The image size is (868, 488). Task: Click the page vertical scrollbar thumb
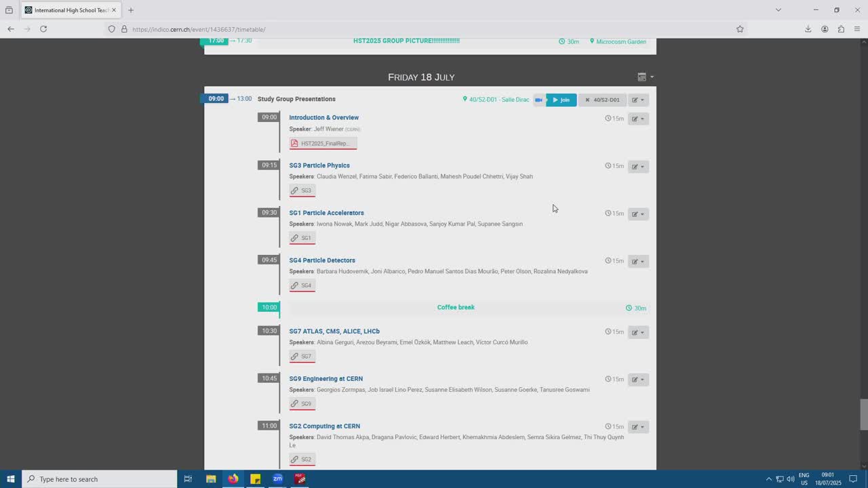864,415
